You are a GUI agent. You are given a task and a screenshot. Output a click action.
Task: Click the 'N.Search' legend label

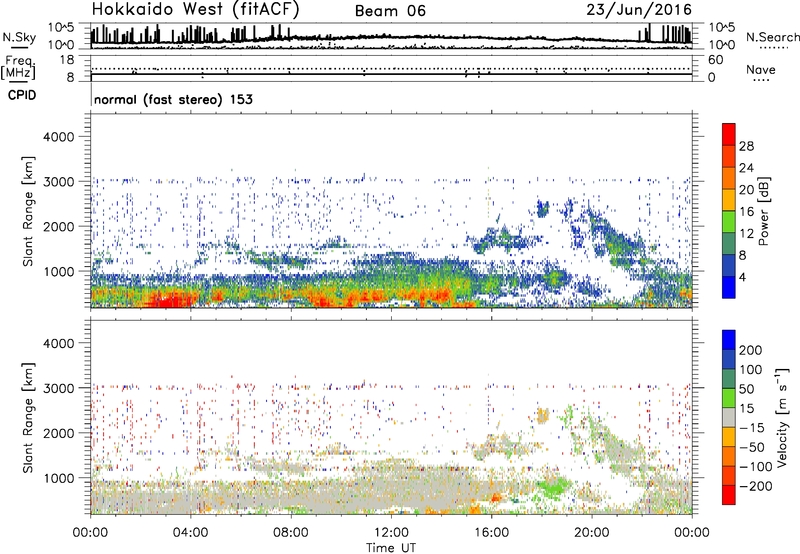tap(772, 37)
